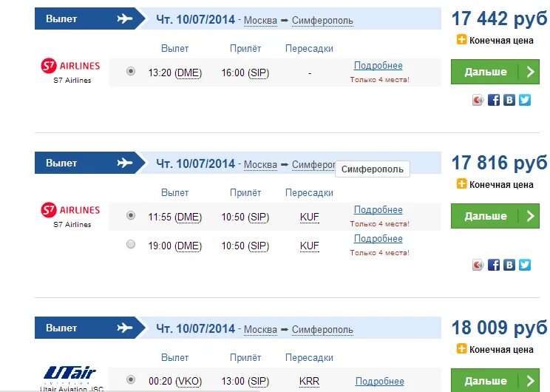Select the 11:55 DME flight option
Viewport: 550px width, 392px height.
click(131, 215)
